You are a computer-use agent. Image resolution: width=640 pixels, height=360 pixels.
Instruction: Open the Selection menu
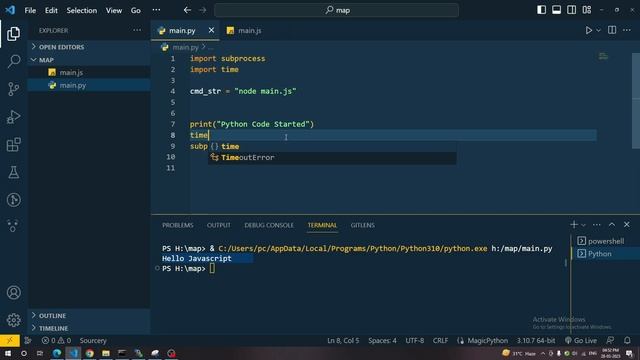click(x=82, y=10)
